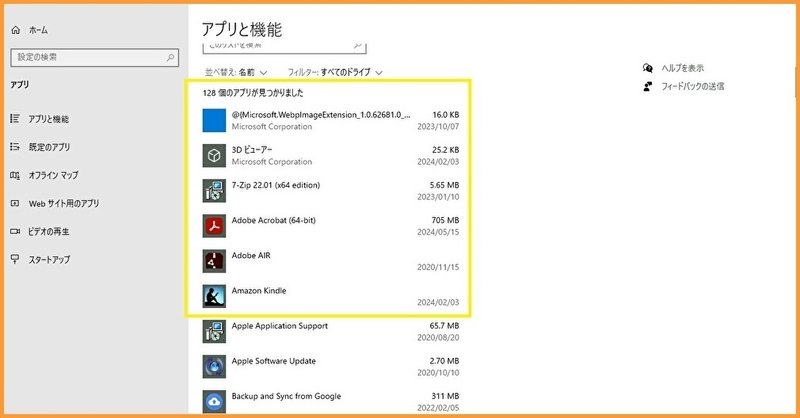Click the Web サイト用のアプリ icon
Image resolution: width=800 pixels, height=418 pixels.
[15, 203]
